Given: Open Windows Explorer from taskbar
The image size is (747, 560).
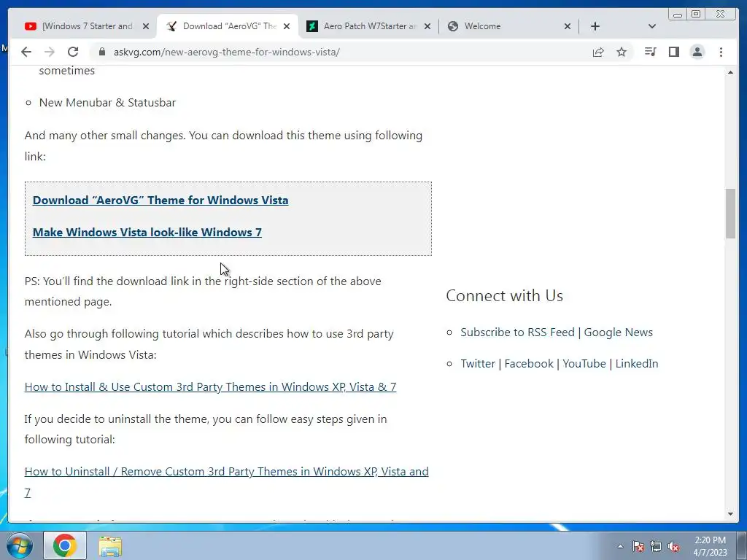Looking at the screenshot, I should coord(110,546).
